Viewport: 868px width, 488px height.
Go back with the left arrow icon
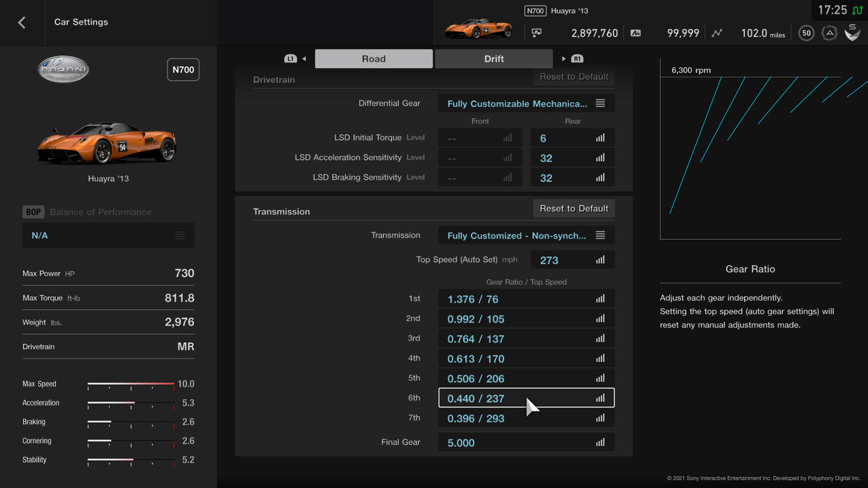(22, 22)
